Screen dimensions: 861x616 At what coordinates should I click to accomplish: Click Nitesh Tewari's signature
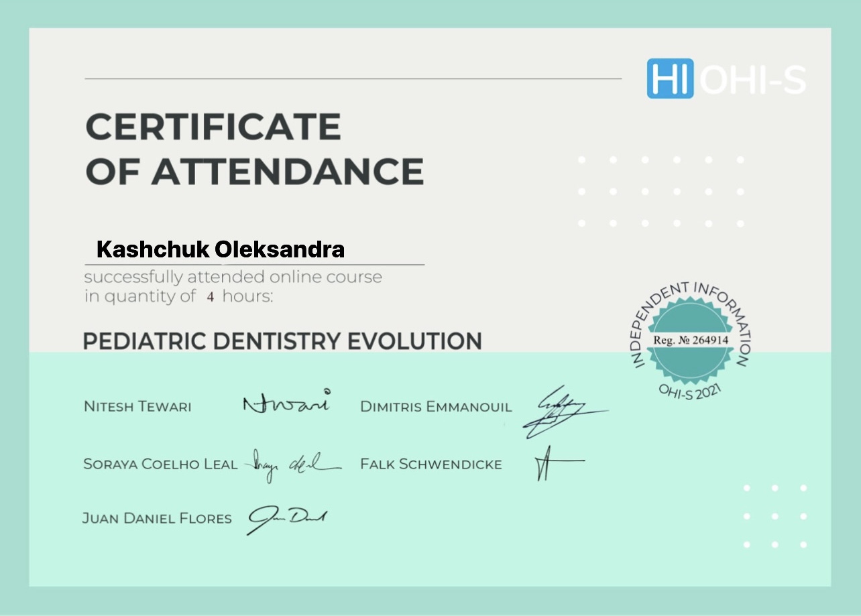click(287, 402)
